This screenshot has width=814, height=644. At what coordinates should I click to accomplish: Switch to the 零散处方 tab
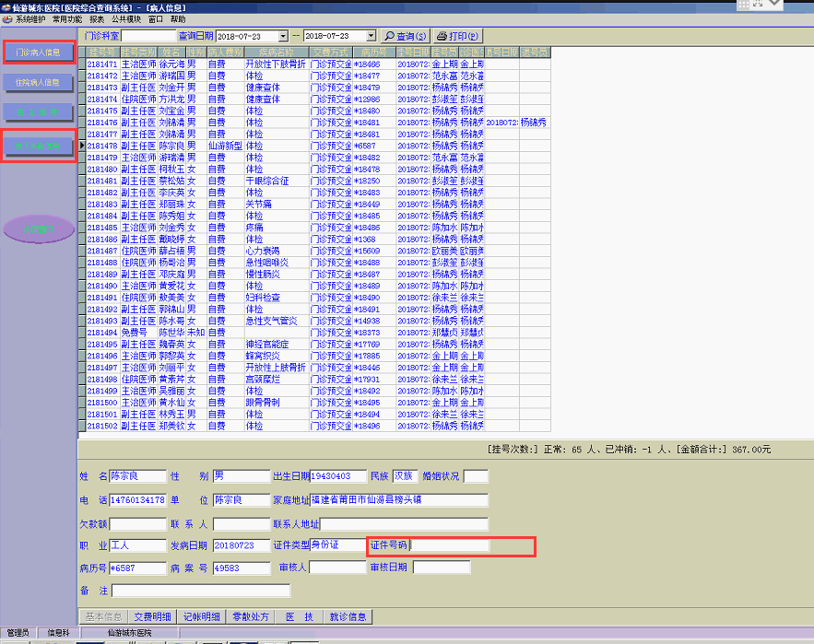point(250,616)
